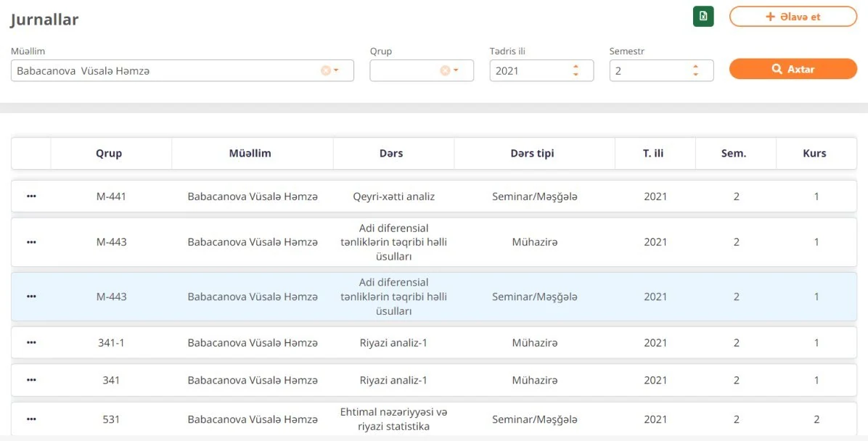Click Riyazi analiz-1 in the 341-1 row
The height and width of the screenshot is (441, 868).
click(393, 342)
